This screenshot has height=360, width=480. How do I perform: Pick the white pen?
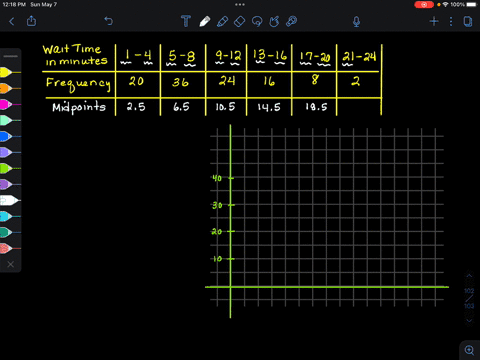10,200
